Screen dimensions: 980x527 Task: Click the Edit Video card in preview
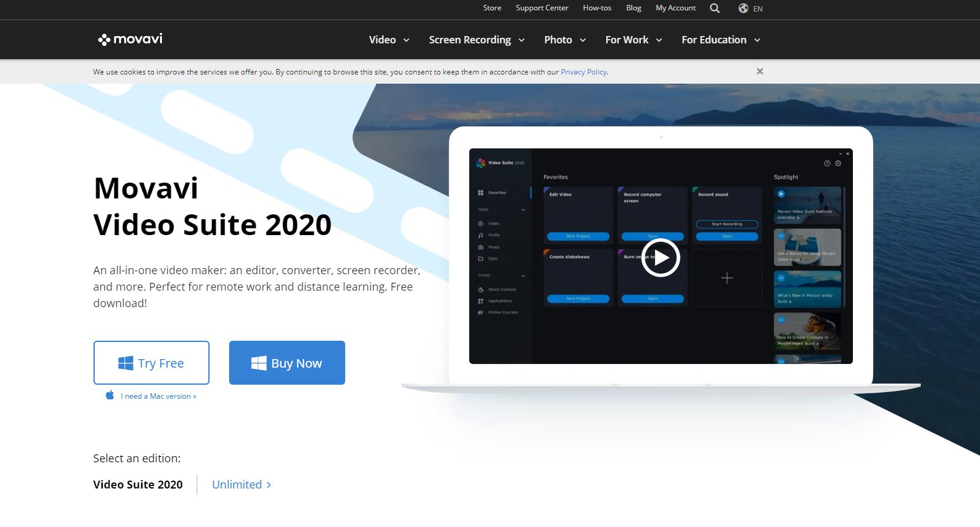(578, 215)
